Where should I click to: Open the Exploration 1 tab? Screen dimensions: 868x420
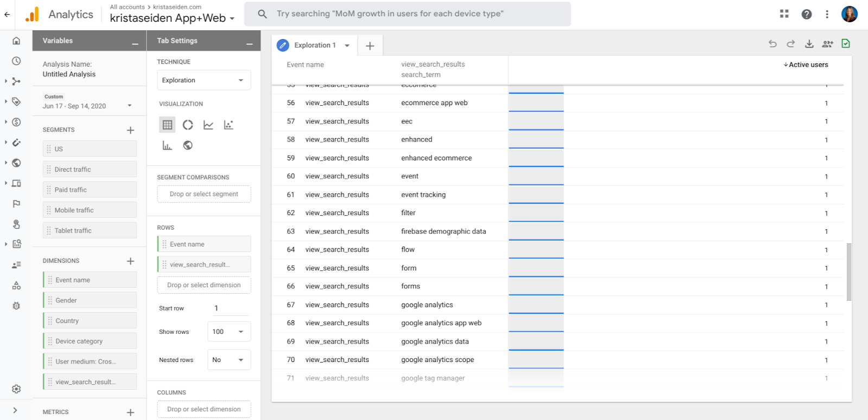pos(315,46)
